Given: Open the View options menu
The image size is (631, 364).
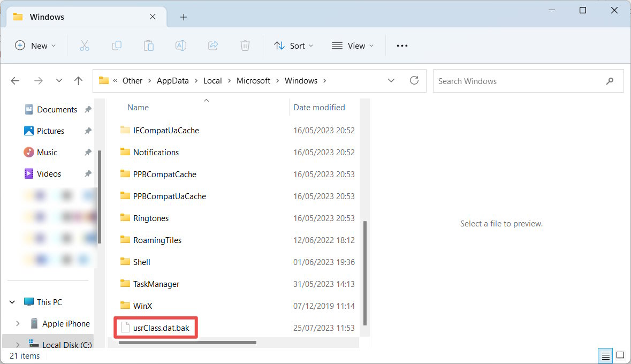Looking at the screenshot, I should click(x=353, y=46).
